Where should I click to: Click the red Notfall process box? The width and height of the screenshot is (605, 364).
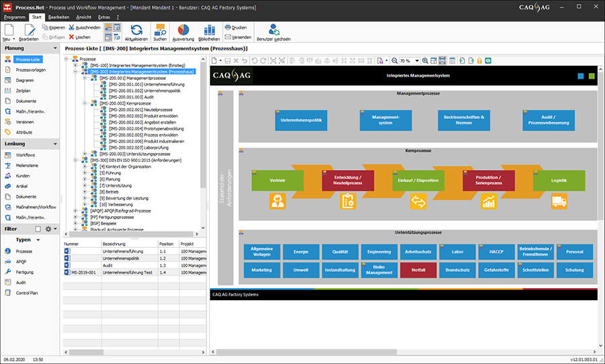418,270
